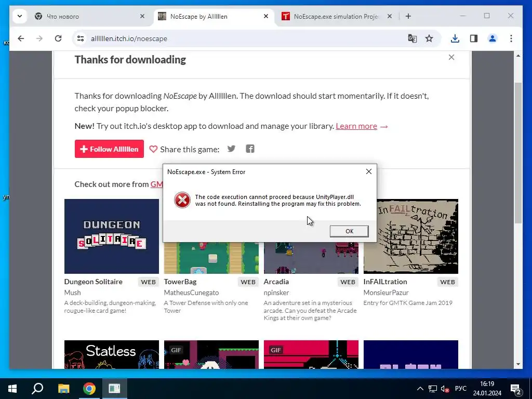The image size is (532, 399).
Task: Open the TowerBag title link
Action: click(180, 282)
